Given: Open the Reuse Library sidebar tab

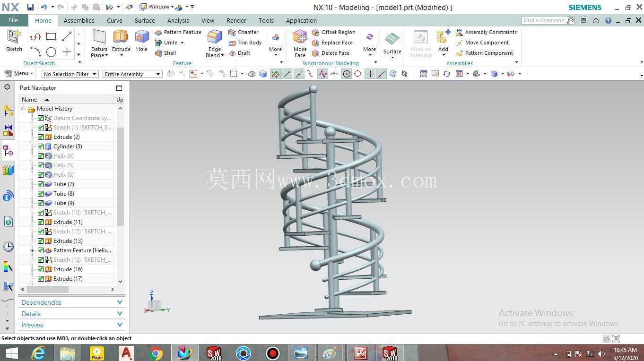Looking at the screenshot, I should point(8,171).
